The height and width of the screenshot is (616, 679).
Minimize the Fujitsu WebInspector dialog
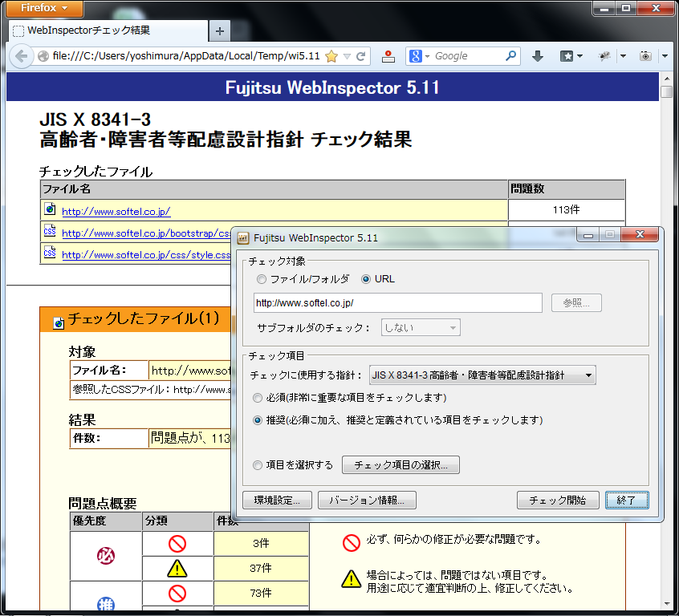click(x=588, y=235)
